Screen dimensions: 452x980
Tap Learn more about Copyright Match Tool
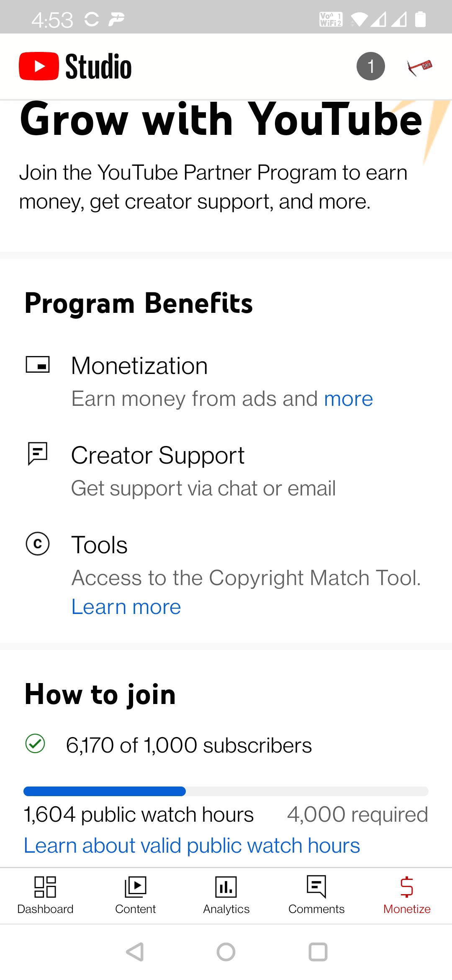point(126,607)
